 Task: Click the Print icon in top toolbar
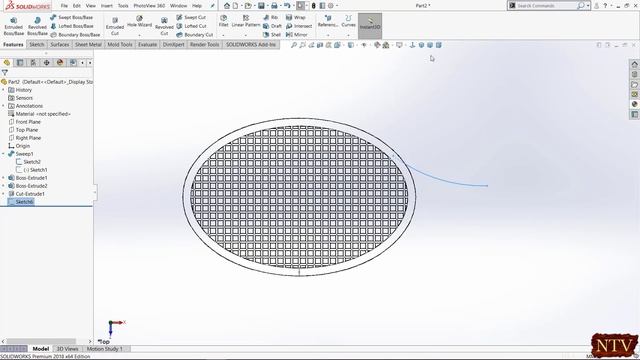(274, 6)
